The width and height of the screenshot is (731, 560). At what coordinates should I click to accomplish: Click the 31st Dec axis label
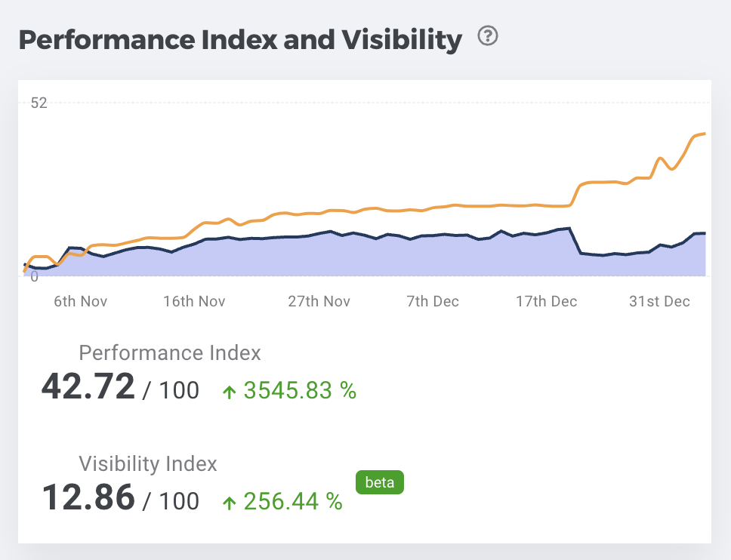[659, 301]
